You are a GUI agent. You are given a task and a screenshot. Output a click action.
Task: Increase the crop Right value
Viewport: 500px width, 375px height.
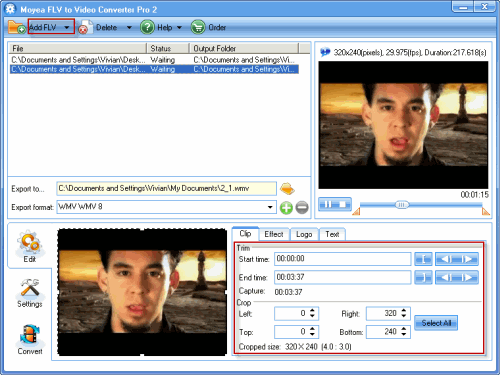click(x=404, y=310)
